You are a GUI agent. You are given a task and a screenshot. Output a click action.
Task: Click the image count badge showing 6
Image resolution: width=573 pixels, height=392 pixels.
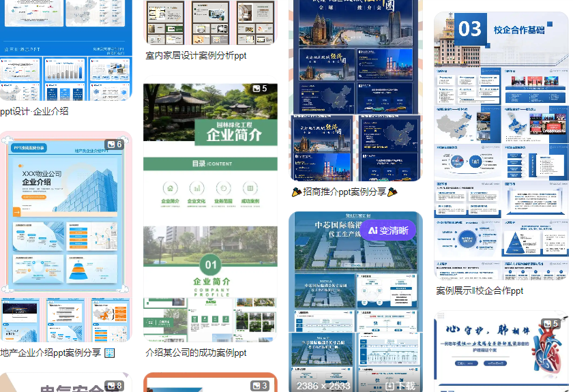click(114, 145)
